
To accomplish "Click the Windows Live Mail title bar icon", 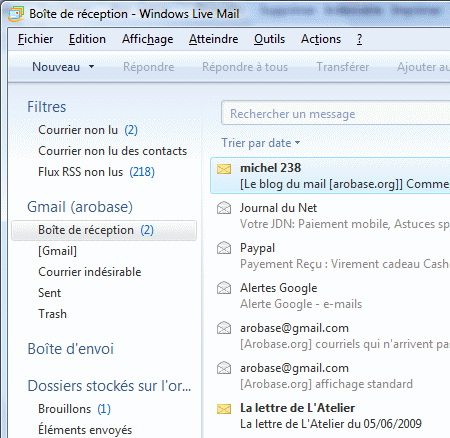I will (x=16, y=14).
